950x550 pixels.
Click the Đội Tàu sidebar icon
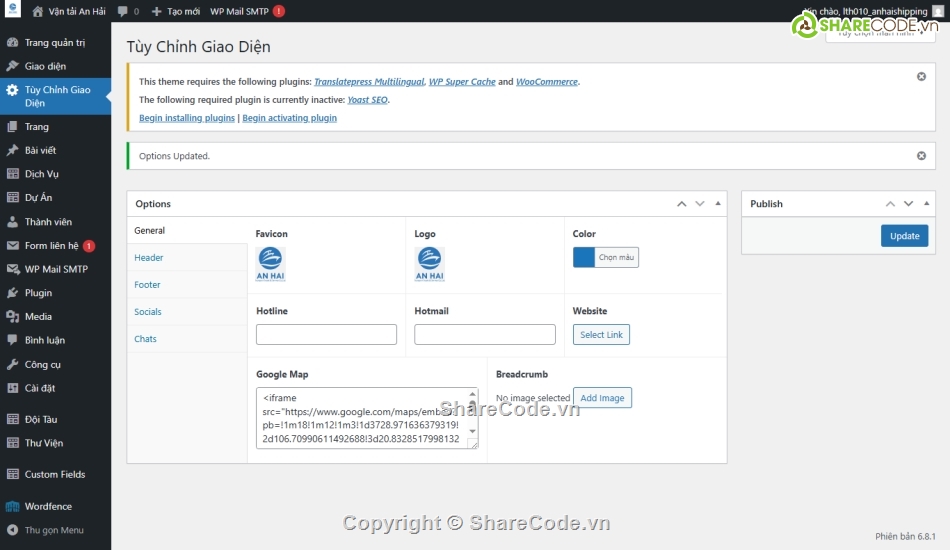coord(12,419)
